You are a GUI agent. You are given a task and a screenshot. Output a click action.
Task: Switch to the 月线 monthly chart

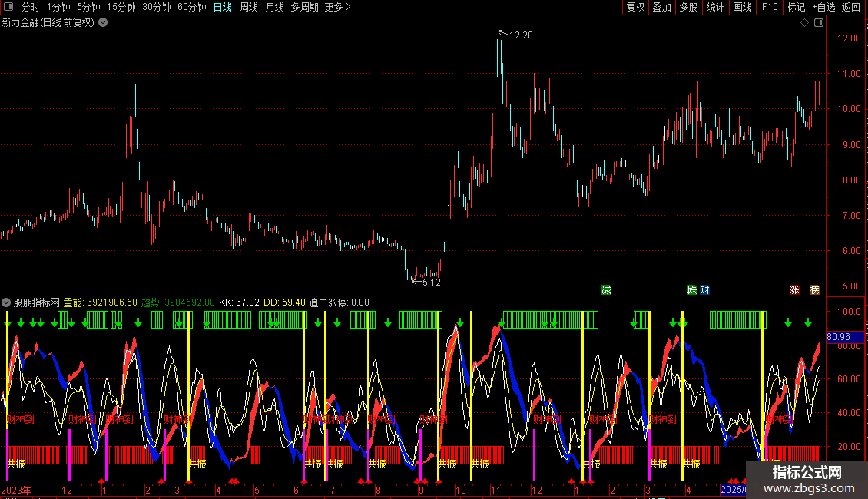(x=274, y=7)
